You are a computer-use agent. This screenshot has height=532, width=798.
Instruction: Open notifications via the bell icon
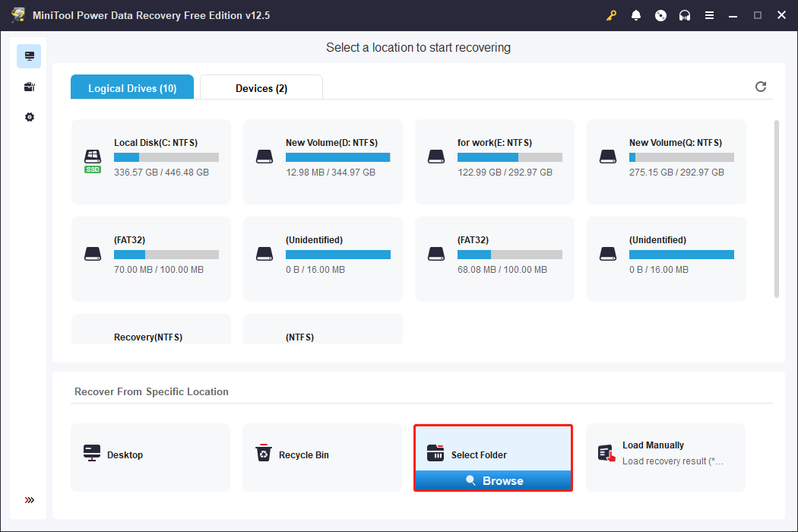pyautogui.click(x=636, y=14)
